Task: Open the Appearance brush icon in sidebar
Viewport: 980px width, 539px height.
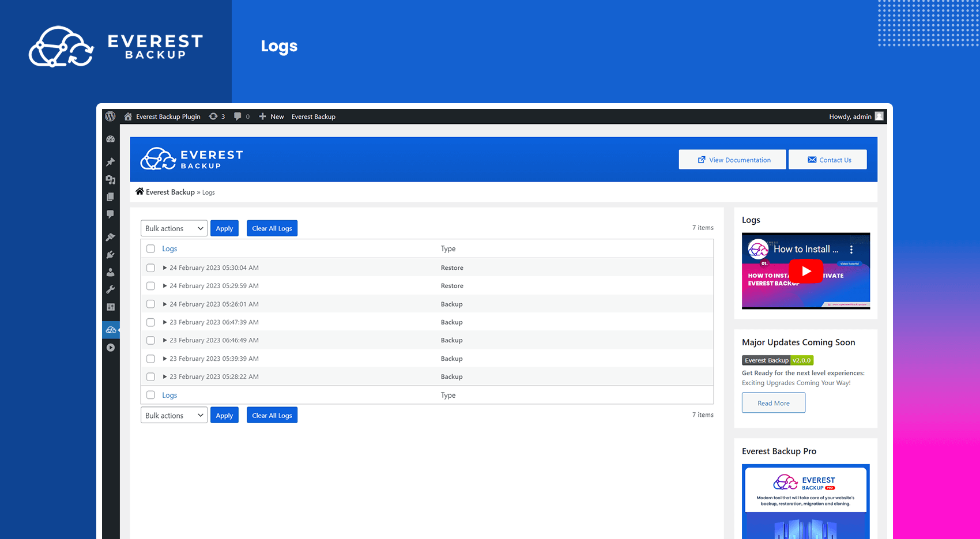Action: (x=111, y=237)
